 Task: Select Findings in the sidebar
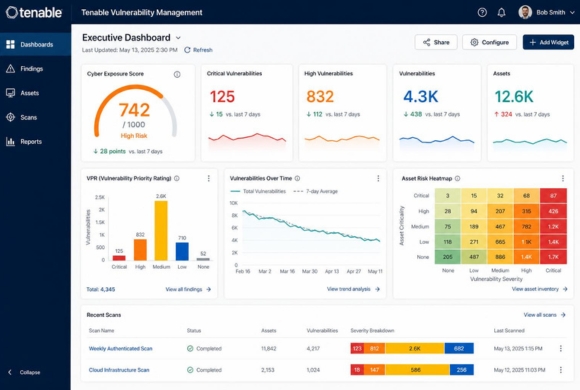[36, 68]
